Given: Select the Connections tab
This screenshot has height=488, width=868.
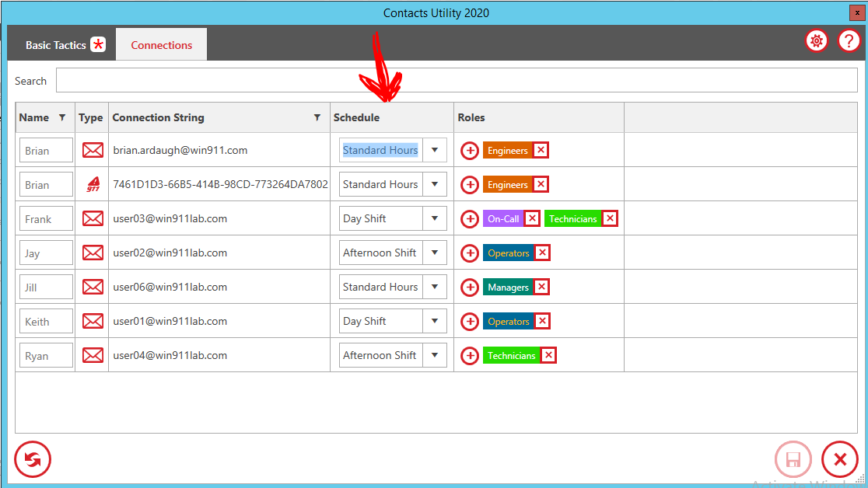Looking at the screenshot, I should 162,45.
